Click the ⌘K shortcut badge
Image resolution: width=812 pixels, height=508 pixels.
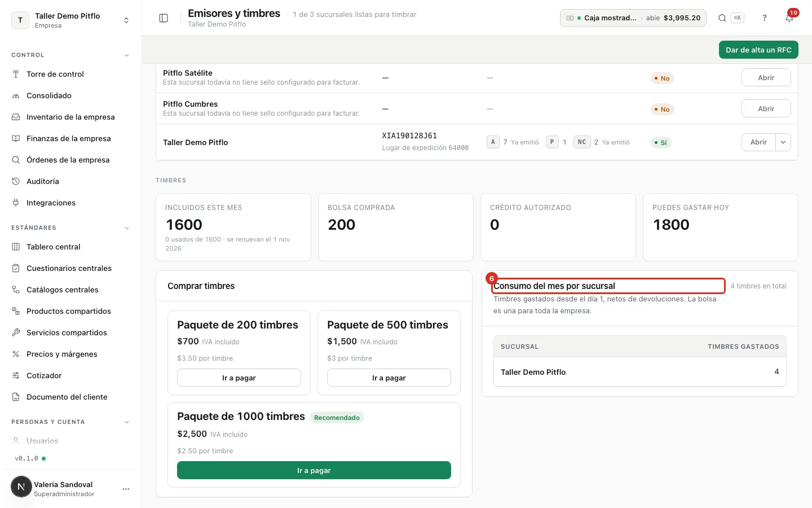click(x=737, y=18)
